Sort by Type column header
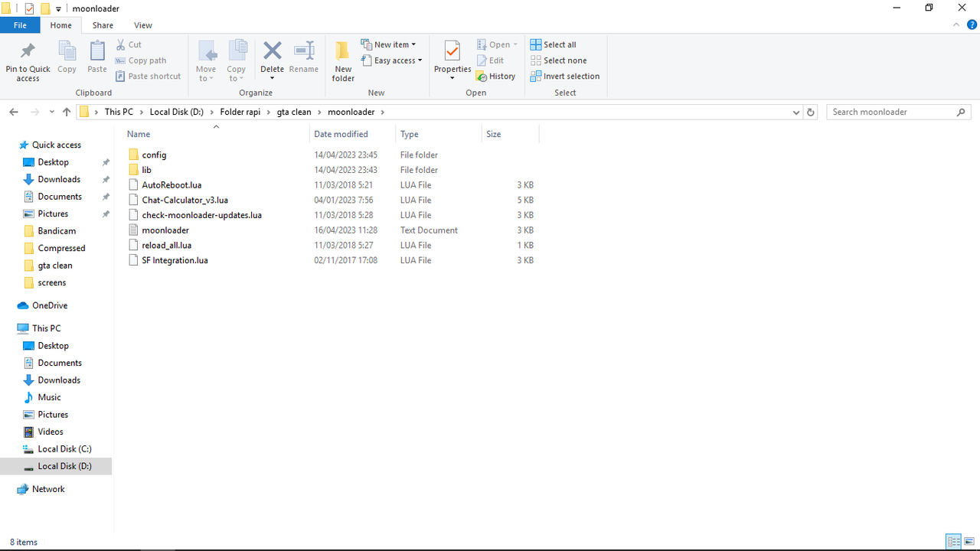Image resolution: width=980 pixels, height=551 pixels. click(410, 134)
